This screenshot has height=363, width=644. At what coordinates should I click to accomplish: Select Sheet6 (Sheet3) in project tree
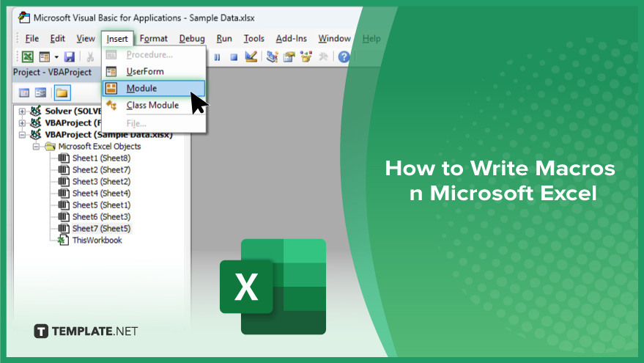coord(101,216)
